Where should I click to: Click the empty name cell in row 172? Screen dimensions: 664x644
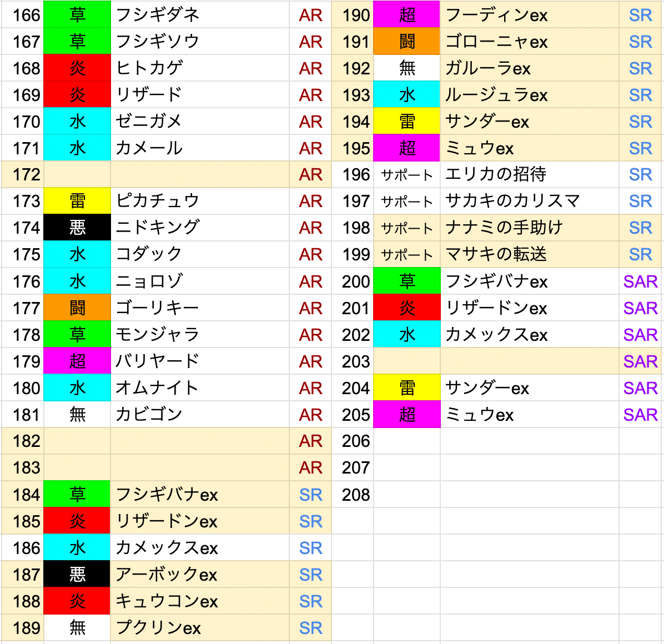pos(200,174)
